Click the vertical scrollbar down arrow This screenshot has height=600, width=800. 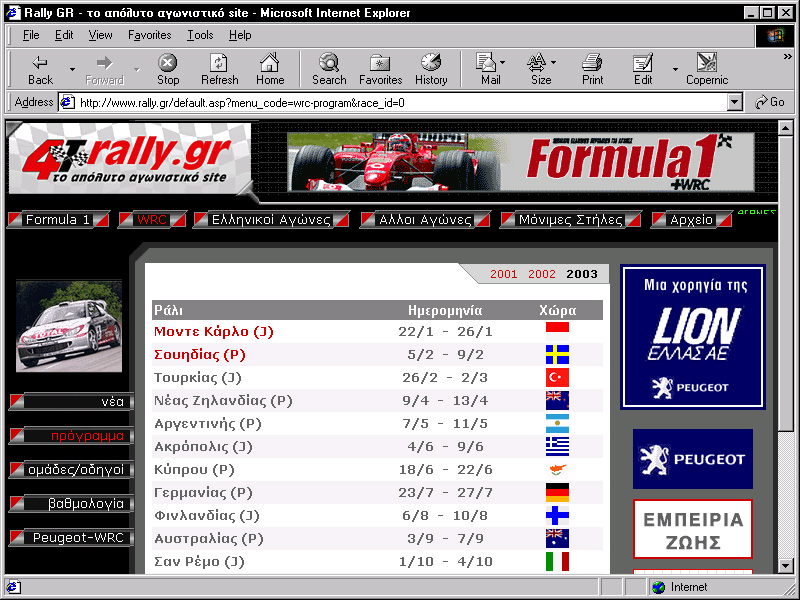(x=786, y=566)
